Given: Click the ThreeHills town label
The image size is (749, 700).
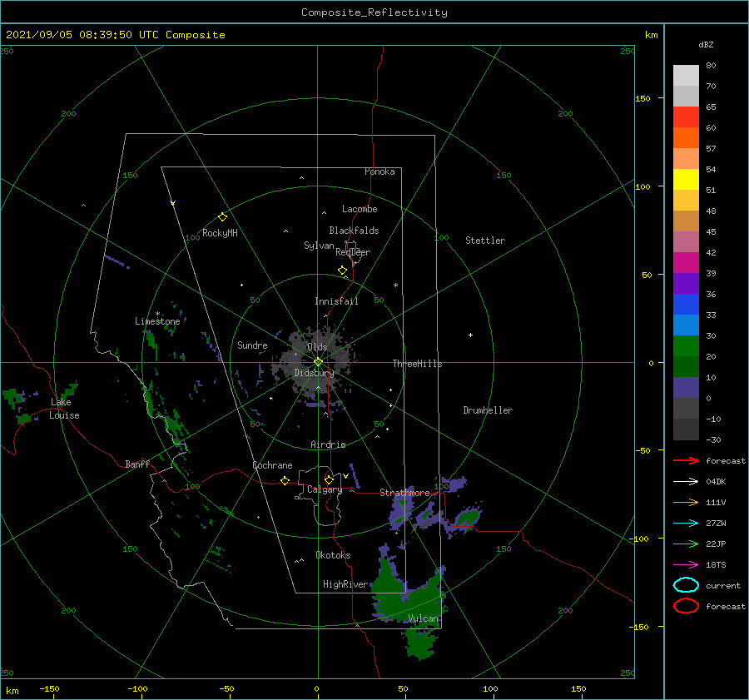Looking at the screenshot, I should tap(417, 364).
